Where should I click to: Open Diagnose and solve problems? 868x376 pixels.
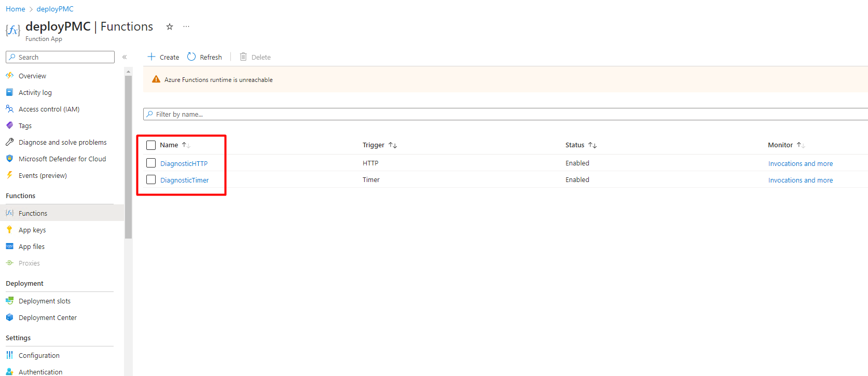point(62,142)
